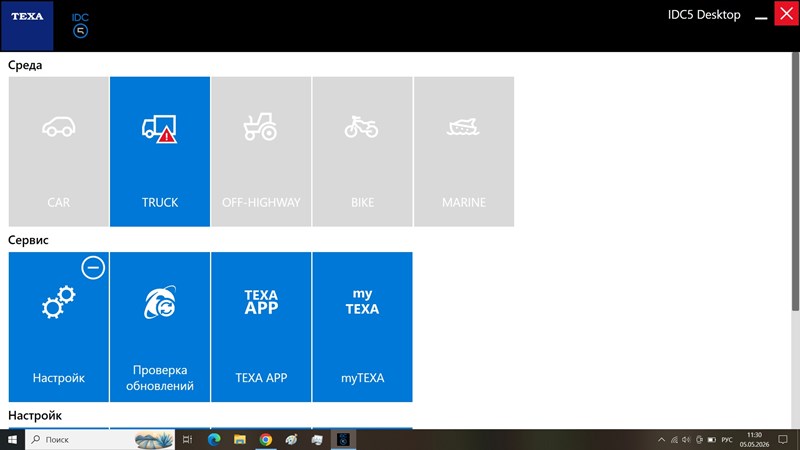Show hidden tray icons chevron
The width and height of the screenshot is (800, 450).
click(x=661, y=439)
